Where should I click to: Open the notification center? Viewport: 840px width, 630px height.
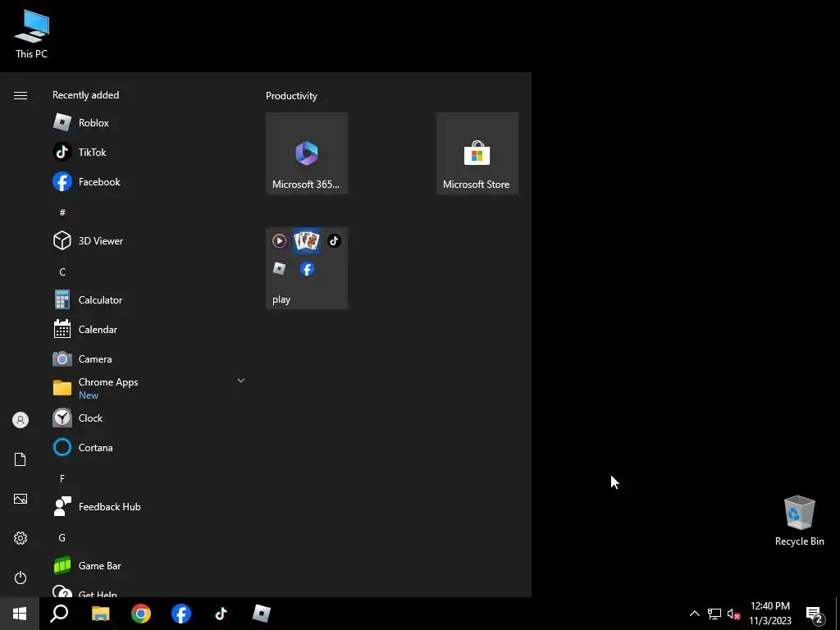(x=815, y=614)
